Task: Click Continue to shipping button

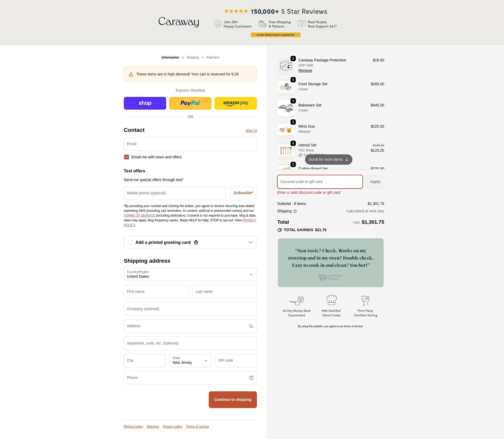Action: click(x=233, y=400)
